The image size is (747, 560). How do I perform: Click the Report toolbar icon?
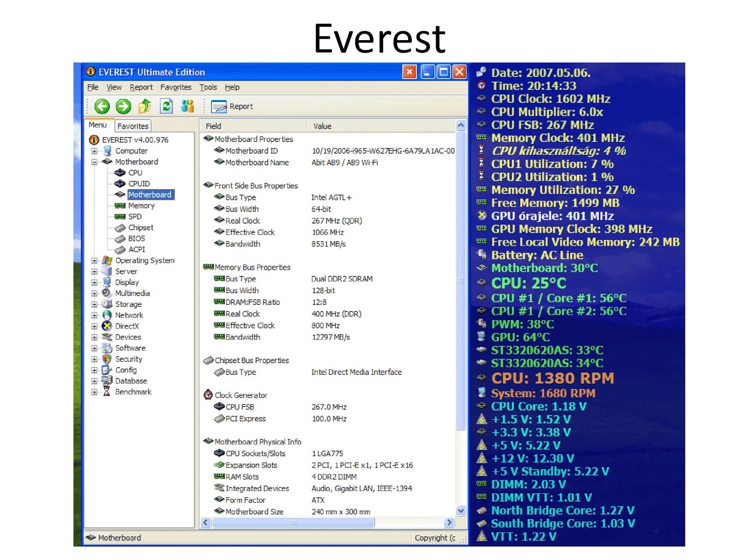(x=218, y=107)
